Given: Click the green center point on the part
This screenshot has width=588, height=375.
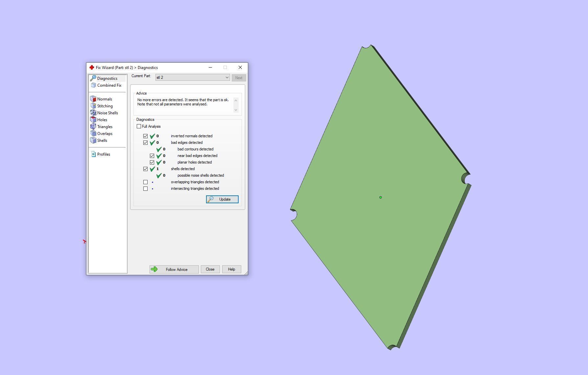Looking at the screenshot, I should pos(381,197).
